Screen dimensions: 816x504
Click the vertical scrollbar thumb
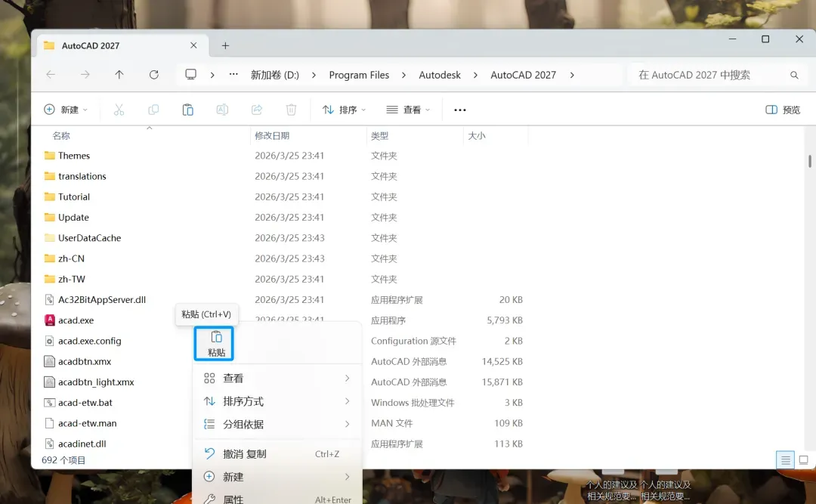810,161
